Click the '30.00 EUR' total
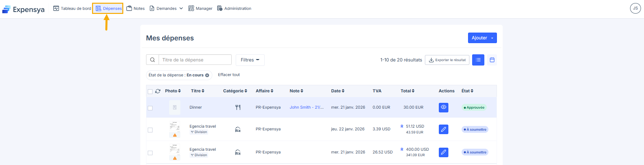Screen dimensions: 644x165 (x=413, y=107)
